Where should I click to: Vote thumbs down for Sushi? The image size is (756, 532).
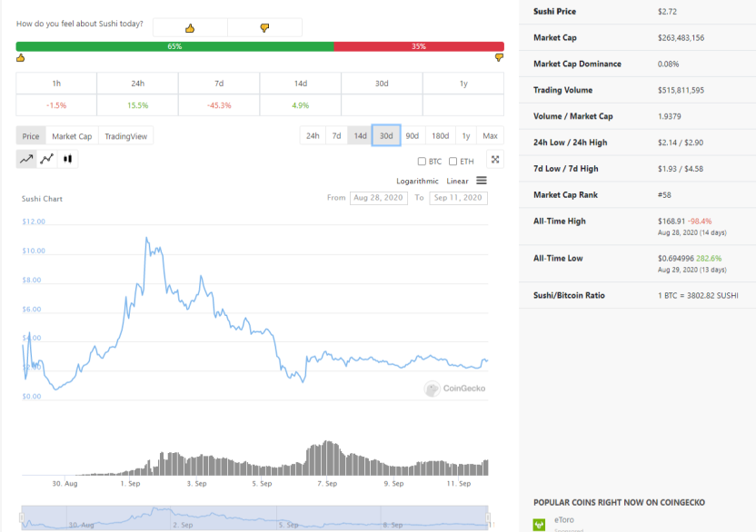pos(264,28)
